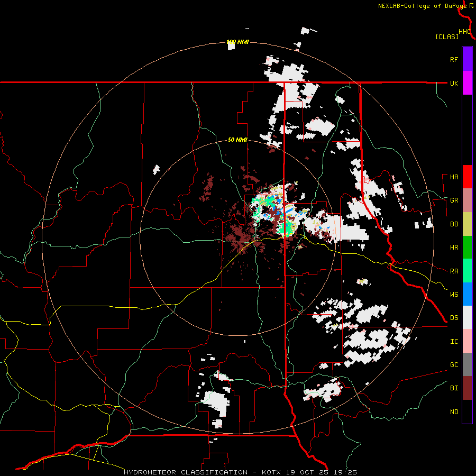Image resolution: width=476 pixels, height=476 pixels.
Task: Click the light pink IC legend swatch
Action: 467,341
